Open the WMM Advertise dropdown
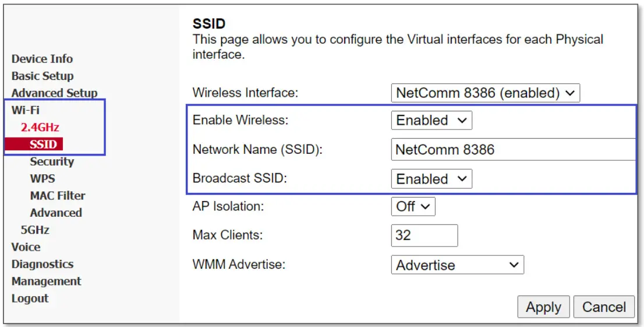This screenshot has height=327, width=644. click(x=457, y=265)
